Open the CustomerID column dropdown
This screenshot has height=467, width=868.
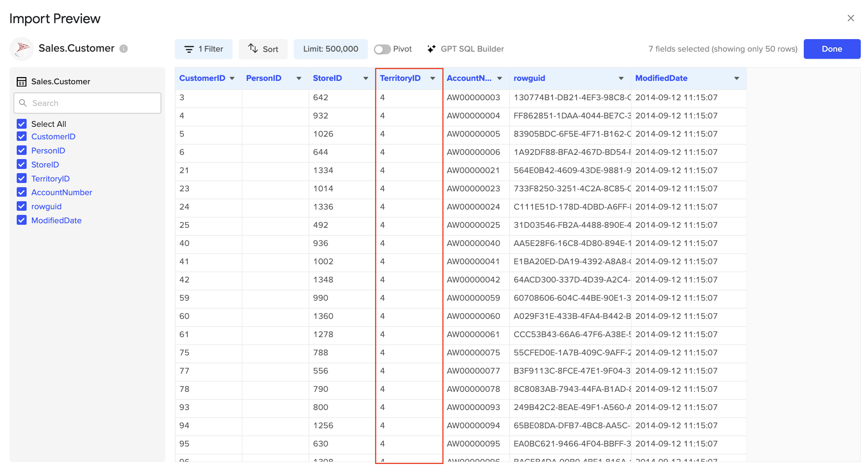pos(232,78)
